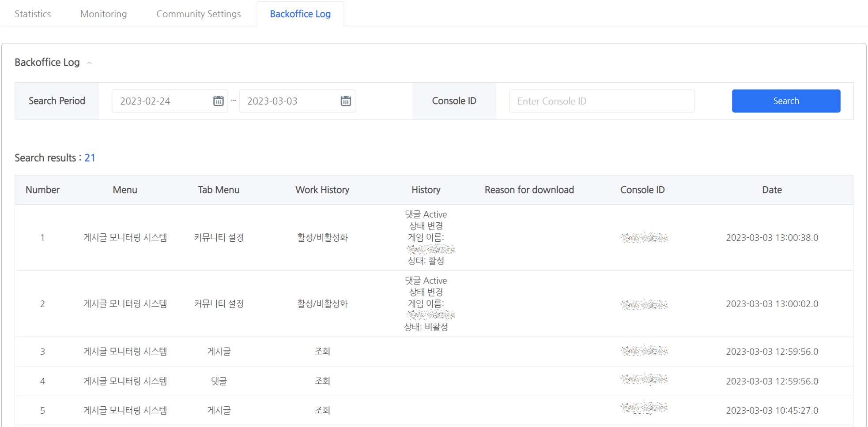Open the start date calendar picker icon

pos(218,101)
